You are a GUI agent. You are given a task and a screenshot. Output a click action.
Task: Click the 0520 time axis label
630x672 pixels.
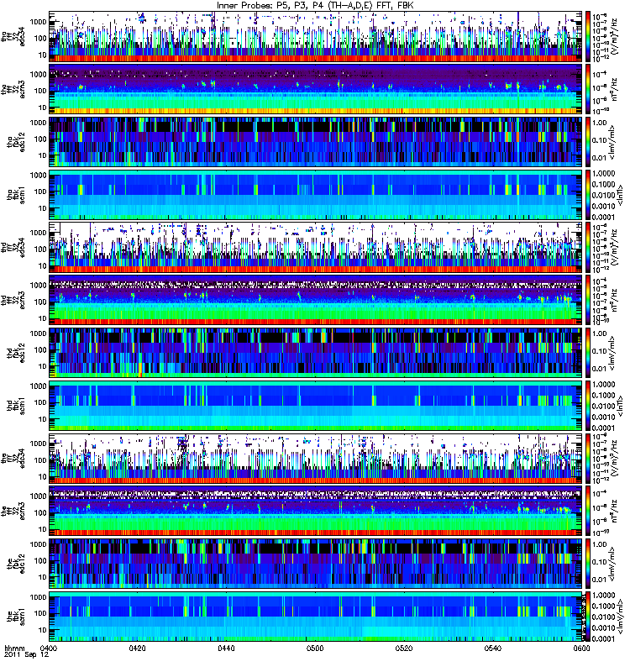[x=404, y=648]
